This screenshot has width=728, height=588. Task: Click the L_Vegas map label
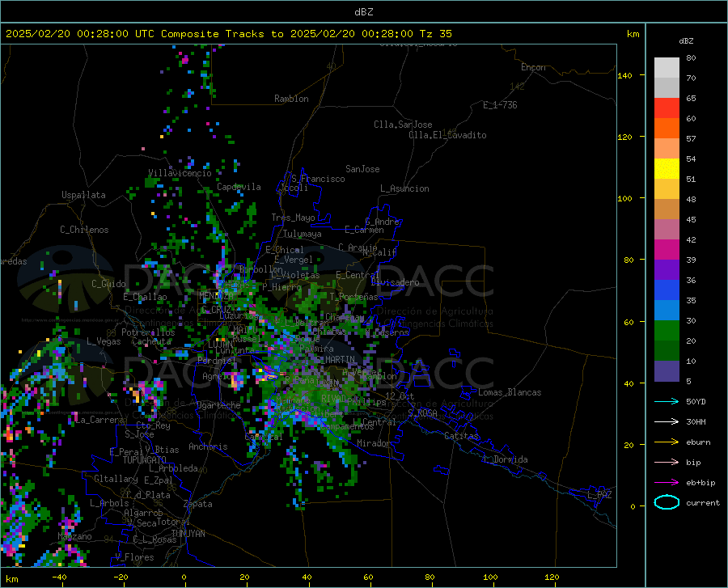(104, 341)
